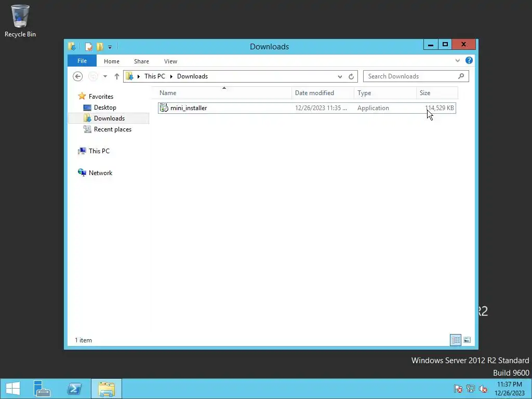Viewport: 532px width, 399px height.
Task: Click the New Folder icon in title bar
Action: click(100, 46)
